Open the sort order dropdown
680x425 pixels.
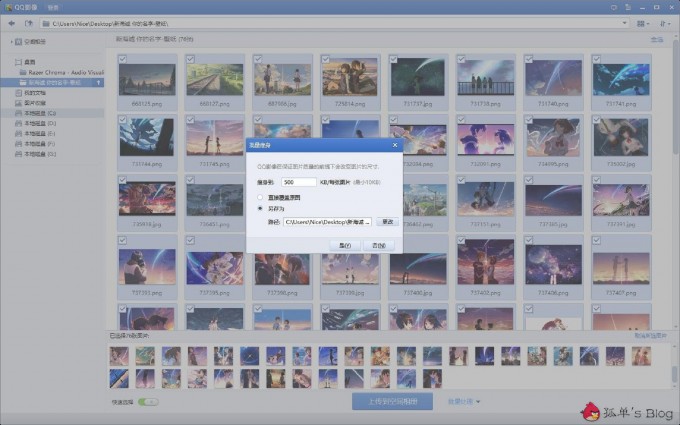665,24
